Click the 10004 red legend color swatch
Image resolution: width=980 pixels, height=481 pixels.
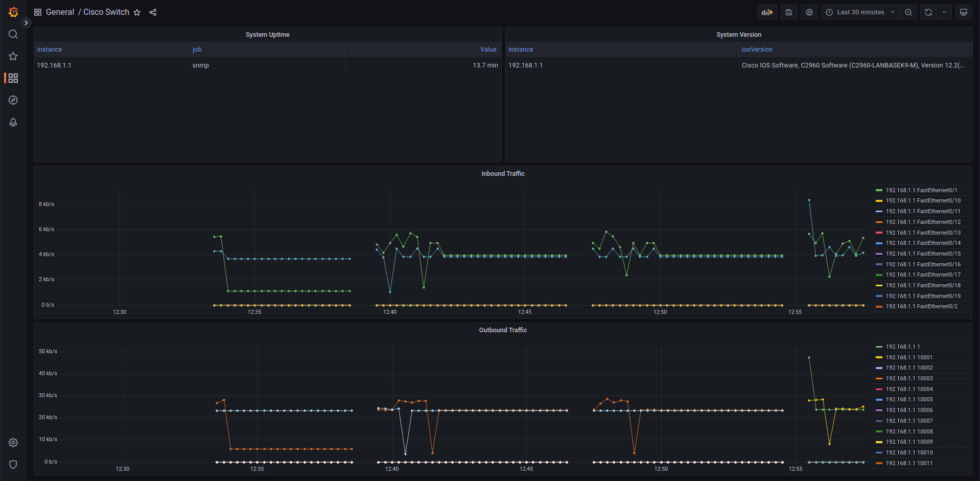(x=879, y=389)
